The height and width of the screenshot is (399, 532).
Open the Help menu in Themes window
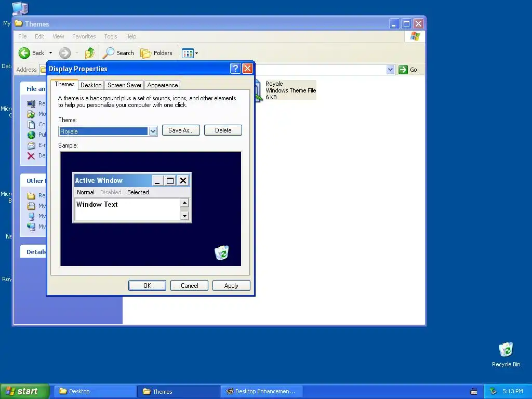pos(130,36)
